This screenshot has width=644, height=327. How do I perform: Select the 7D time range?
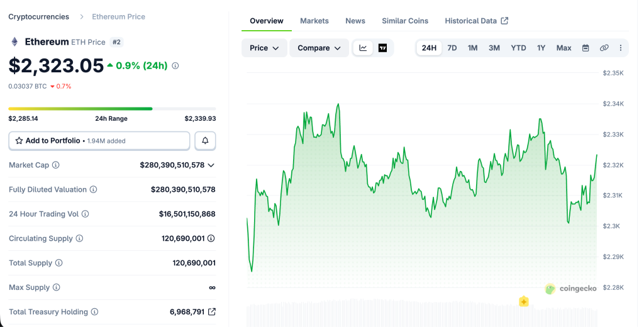452,48
